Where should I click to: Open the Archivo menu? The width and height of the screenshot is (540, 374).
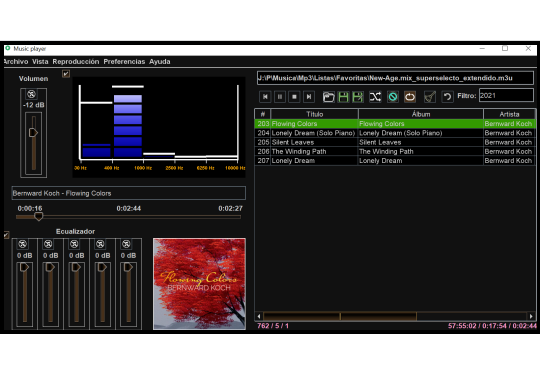click(x=16, y=62)
